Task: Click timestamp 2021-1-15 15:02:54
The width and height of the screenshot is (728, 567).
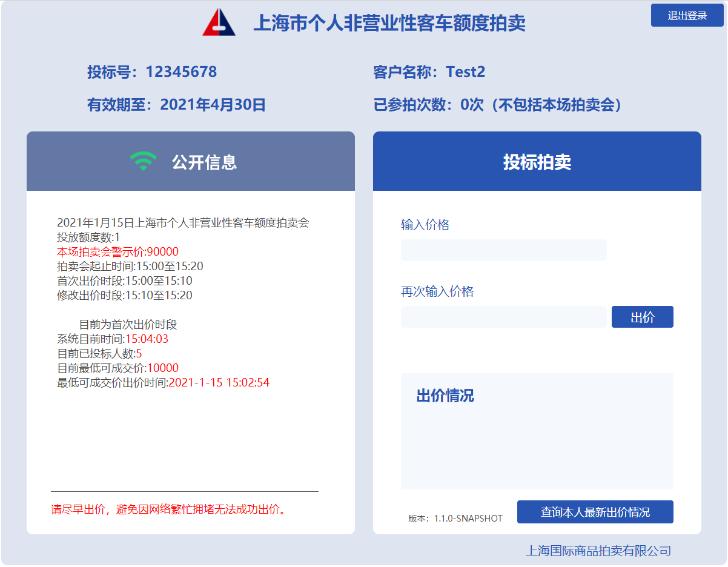Action: pos(219,383)
